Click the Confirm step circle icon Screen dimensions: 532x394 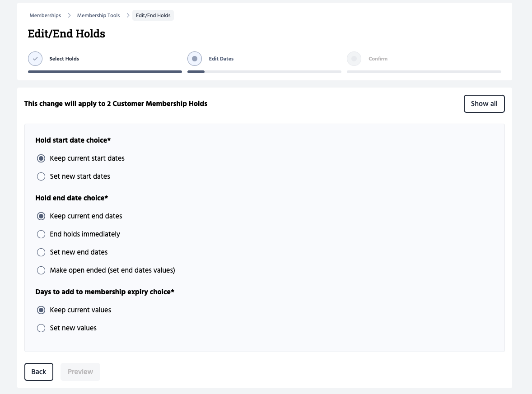(354, 59)
